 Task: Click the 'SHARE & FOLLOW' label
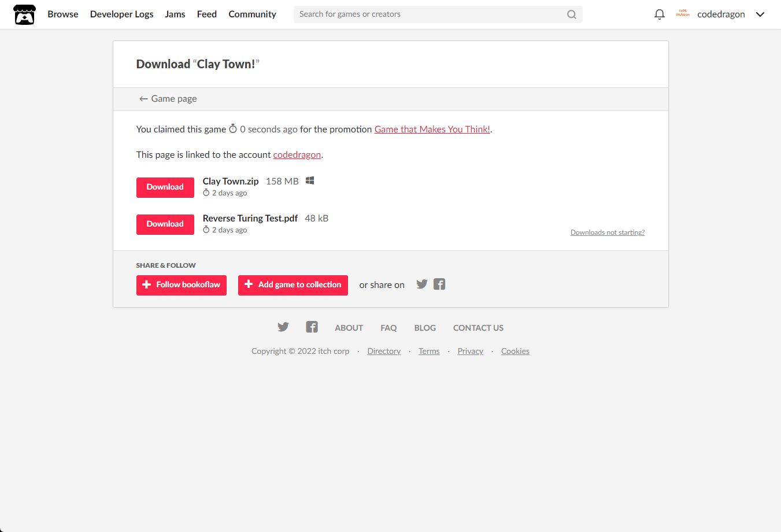pos(166,265)
